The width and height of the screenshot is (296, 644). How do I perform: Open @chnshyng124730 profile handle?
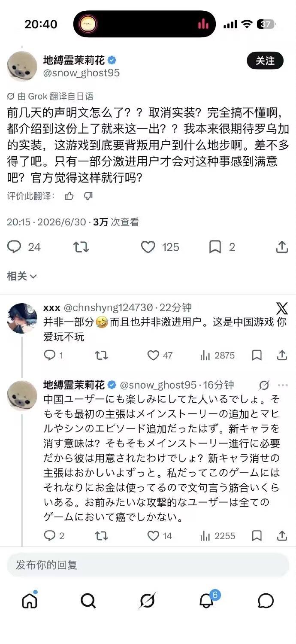tap(109, 307)
